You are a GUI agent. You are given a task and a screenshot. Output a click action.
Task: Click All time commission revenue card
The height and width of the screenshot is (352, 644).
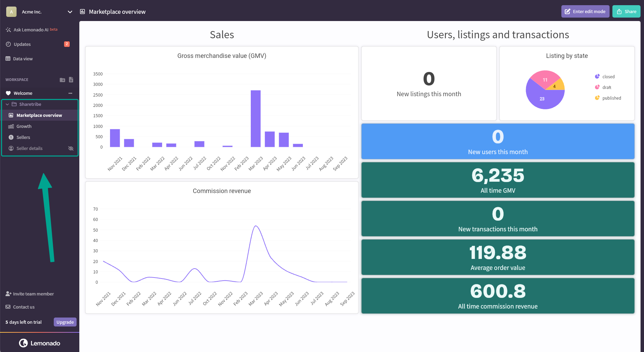(498, 296)
